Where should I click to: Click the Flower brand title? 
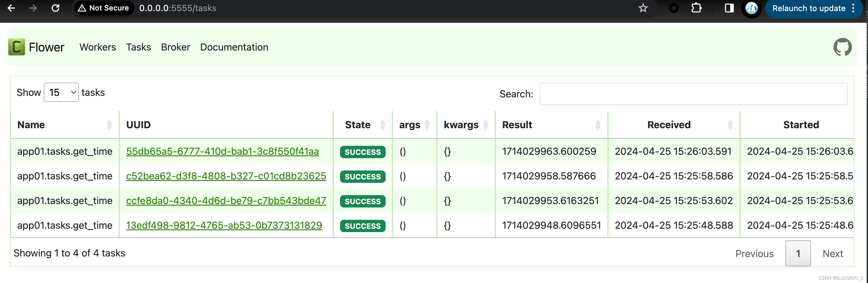tap(47, 47)
